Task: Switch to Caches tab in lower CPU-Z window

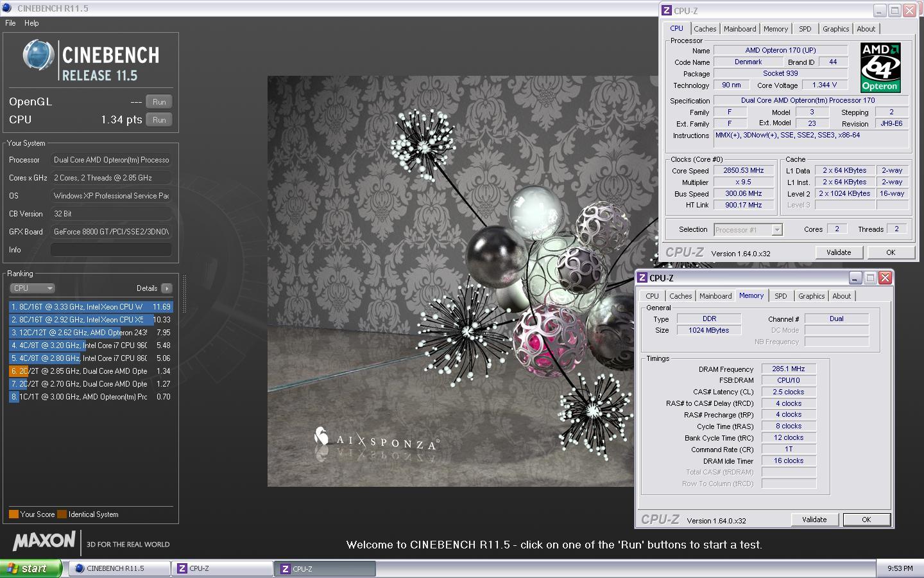Action: pyautogui.click(x=680, y=296)
